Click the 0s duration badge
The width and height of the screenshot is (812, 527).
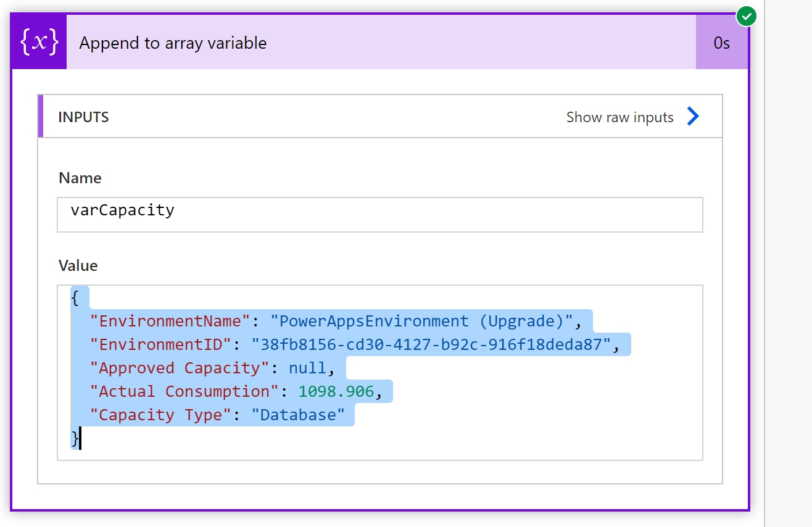click(722, 43)
